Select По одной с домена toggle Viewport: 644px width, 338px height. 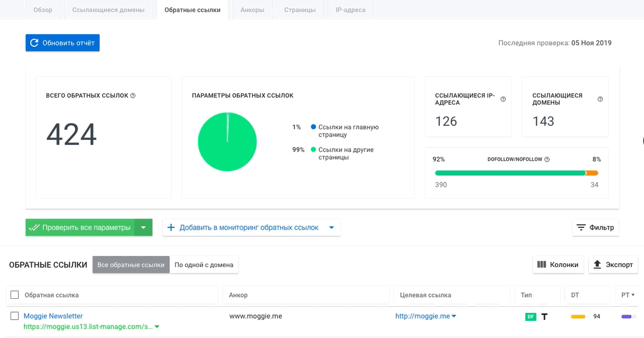pos(204,265)
